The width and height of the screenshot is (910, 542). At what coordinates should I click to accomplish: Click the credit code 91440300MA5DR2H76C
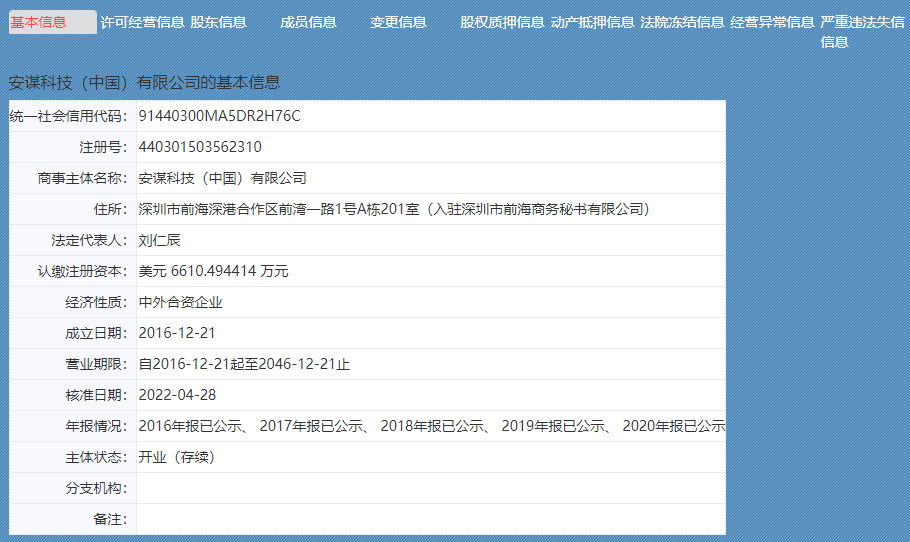(219, 116)
